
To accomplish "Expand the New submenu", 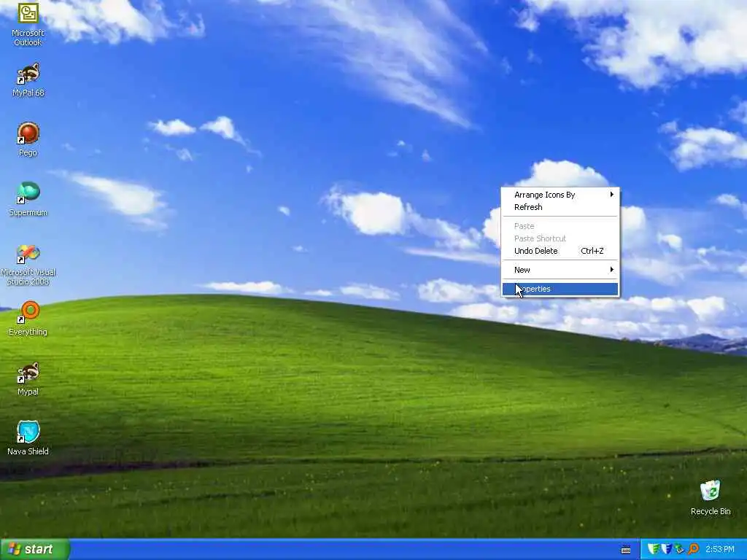I will pyautogui.click(x=560, y=270).
